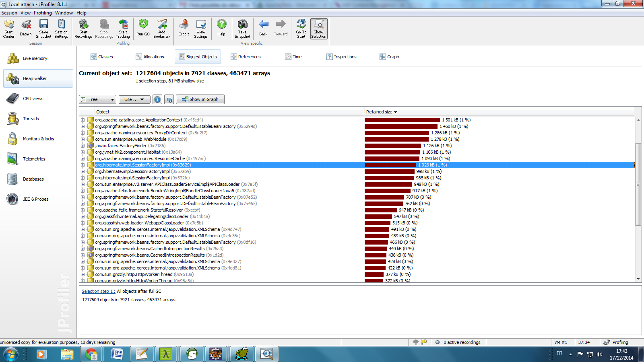Click the blue info icon button

click(x=157, y=99)
